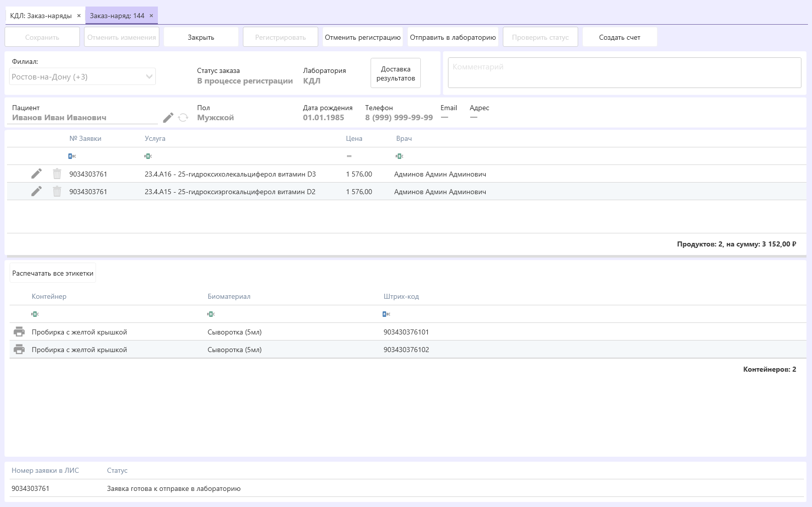Screen dimensions: 812x507
Task: Open filter operator for Врач column
Action: 399,156
